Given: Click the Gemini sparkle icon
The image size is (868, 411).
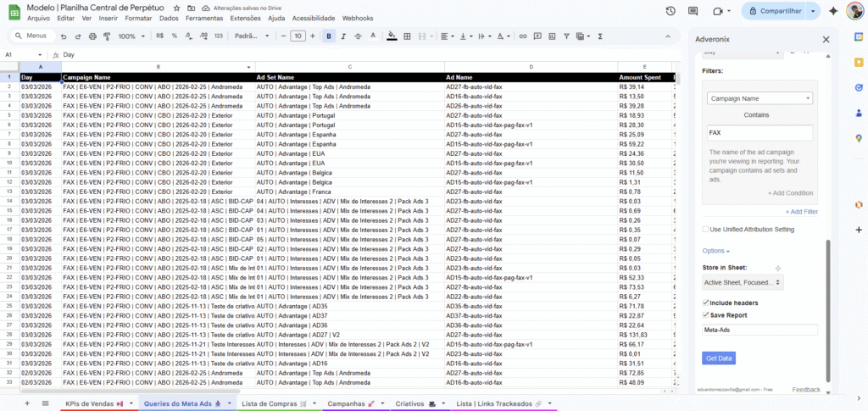Looking at the screenshot, I should (833, 11).
